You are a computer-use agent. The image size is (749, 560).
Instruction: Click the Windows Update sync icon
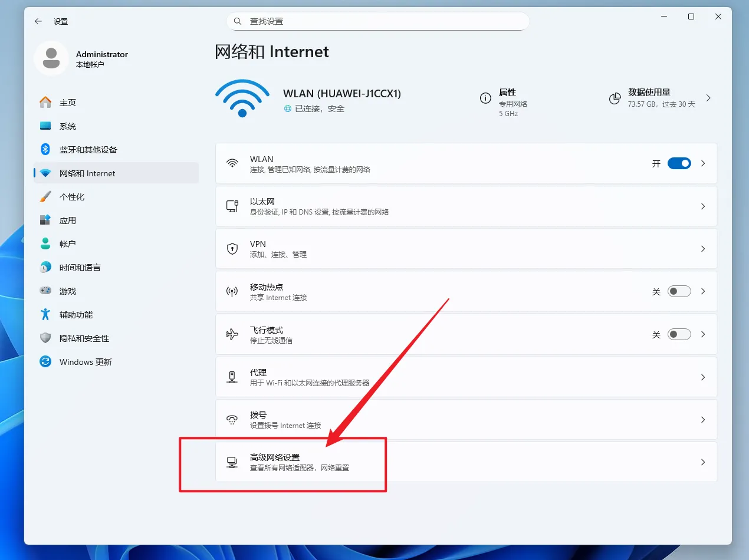point(45,362)
